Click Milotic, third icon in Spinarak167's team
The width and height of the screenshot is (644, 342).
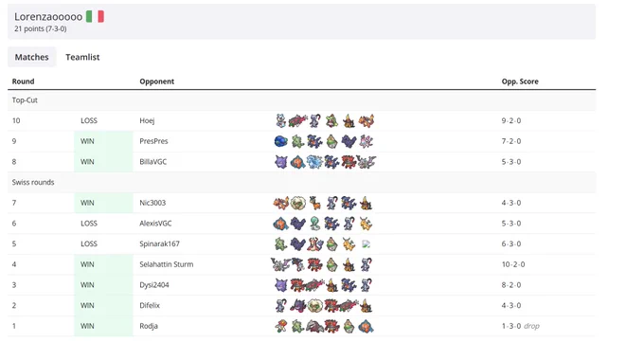click(x=314, y=243)
